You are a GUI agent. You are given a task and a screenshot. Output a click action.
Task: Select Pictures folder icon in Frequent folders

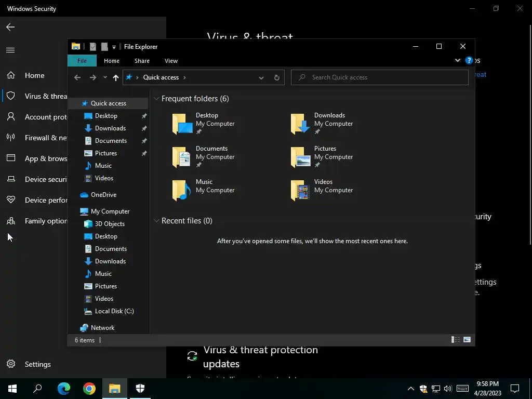[301, 157]
